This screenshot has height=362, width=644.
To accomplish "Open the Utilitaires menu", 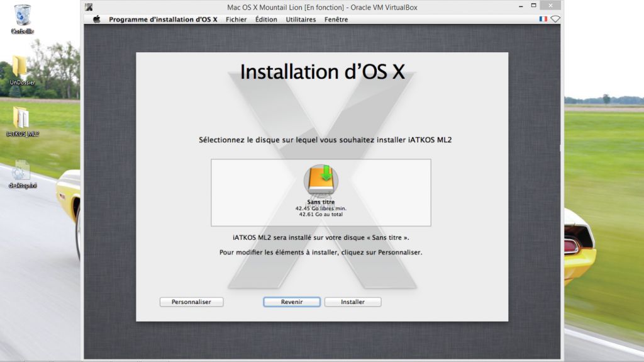I will click(x=301, y=20).
